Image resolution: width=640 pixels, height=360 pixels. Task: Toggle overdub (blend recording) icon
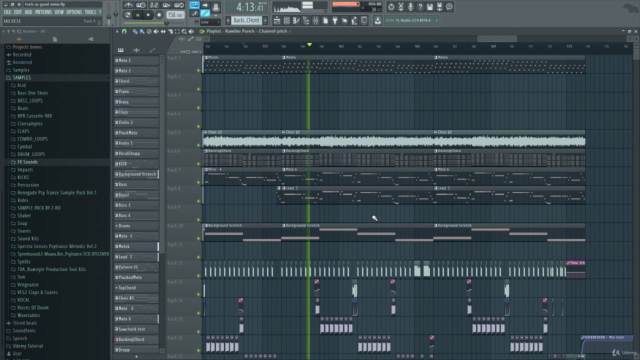tap(167, 5)
